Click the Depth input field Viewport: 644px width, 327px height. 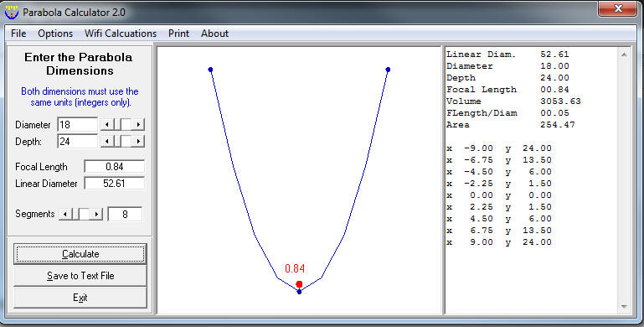77,141
